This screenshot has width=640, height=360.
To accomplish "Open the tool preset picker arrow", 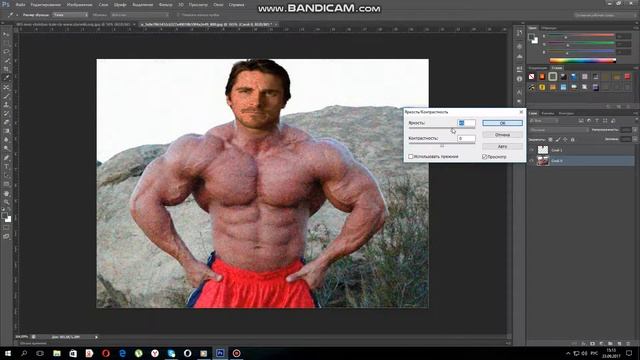I will tap(16, 15).
